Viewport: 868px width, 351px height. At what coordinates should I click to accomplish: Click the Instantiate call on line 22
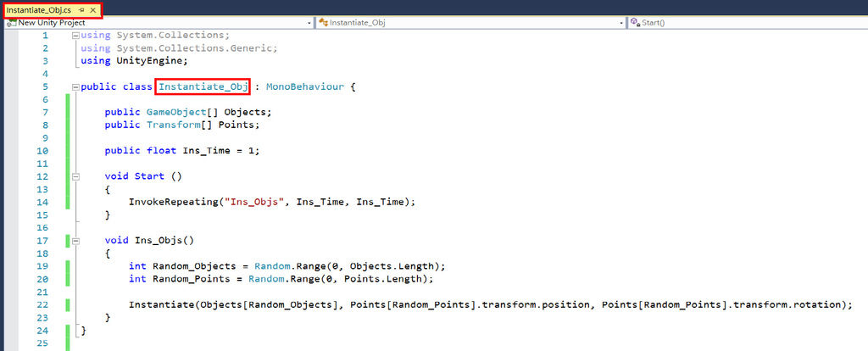(162, 304)
